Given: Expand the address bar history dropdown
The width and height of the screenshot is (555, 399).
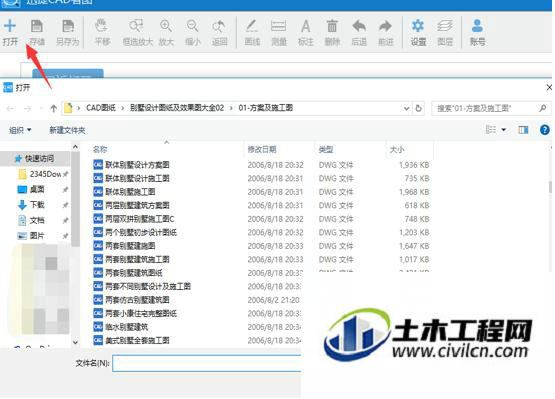Looking at the screenshot, I should click(x=406, y=108).
